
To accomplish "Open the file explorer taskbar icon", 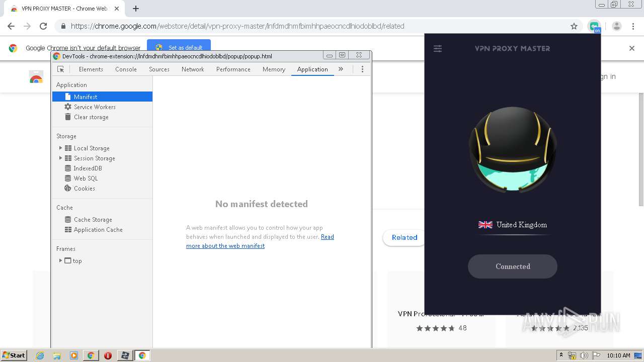I will click(57, 355).
